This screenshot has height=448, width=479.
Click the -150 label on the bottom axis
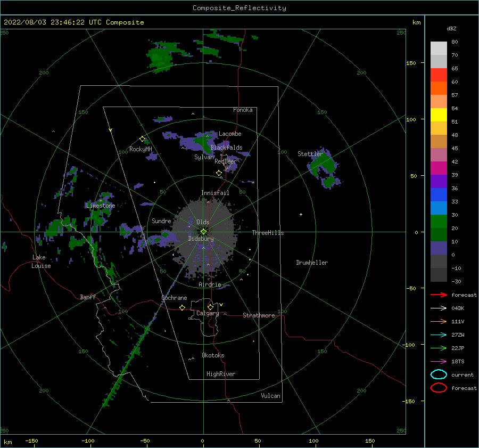[31, 441]
